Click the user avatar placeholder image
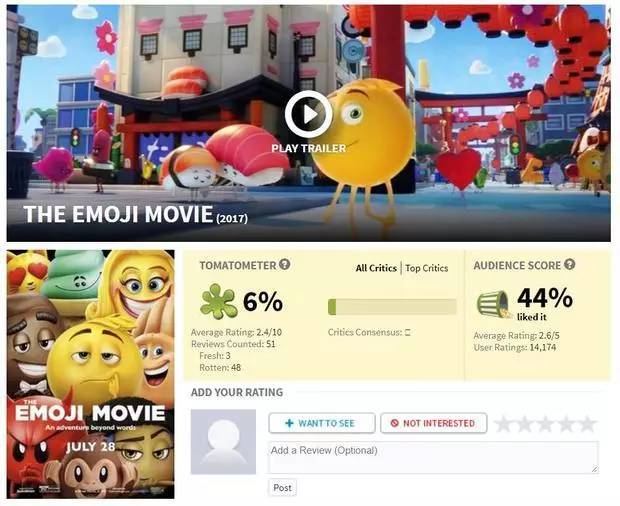This screenshot has height=506, width=620. 223,442
